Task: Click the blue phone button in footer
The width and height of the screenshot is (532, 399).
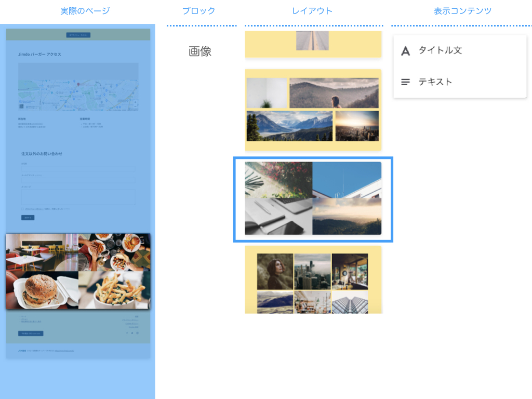Action: tap(31, 334)
